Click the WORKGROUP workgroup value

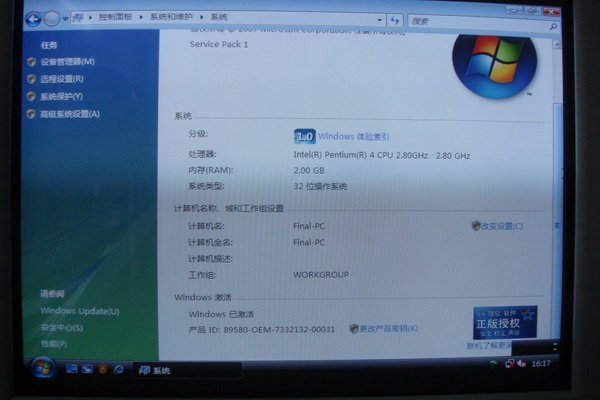click(x=321, y=275)
